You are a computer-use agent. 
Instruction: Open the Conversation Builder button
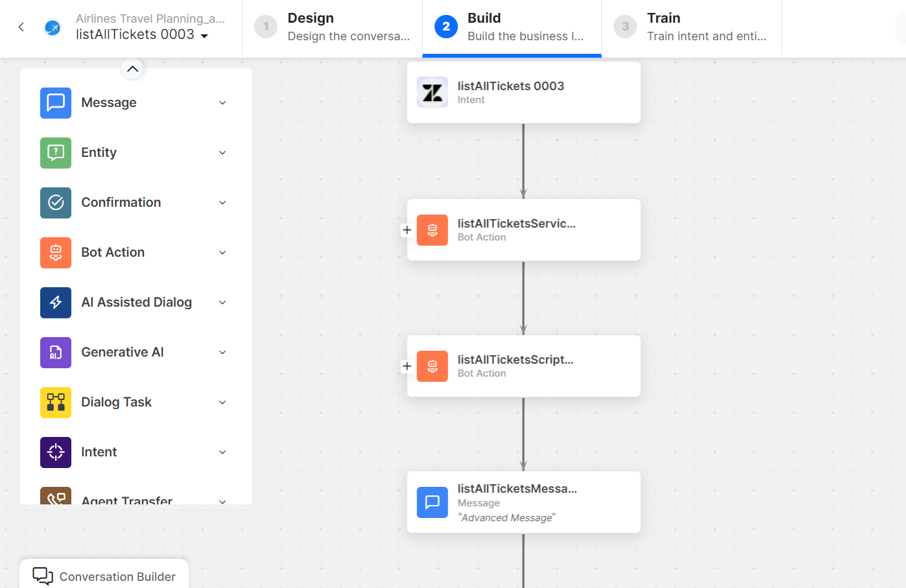[x=104, y=576]
